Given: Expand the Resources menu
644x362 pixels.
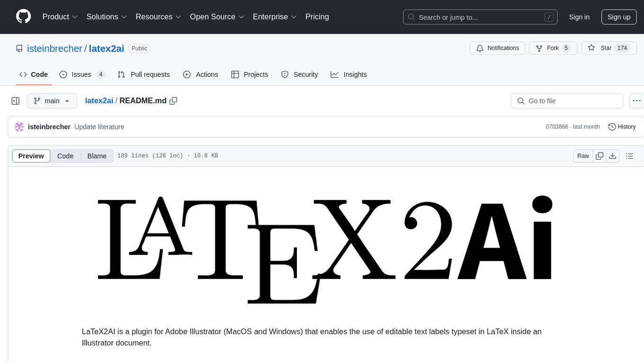Looking at the screenshot, I should pyautogui.click(x=158, y=17).
